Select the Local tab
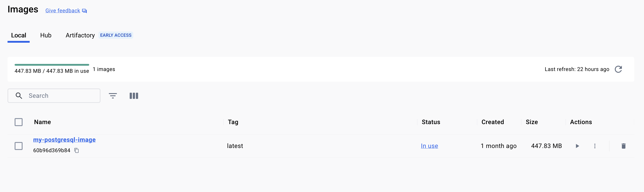This screenshot has width=644, height=192. [19, 35]
